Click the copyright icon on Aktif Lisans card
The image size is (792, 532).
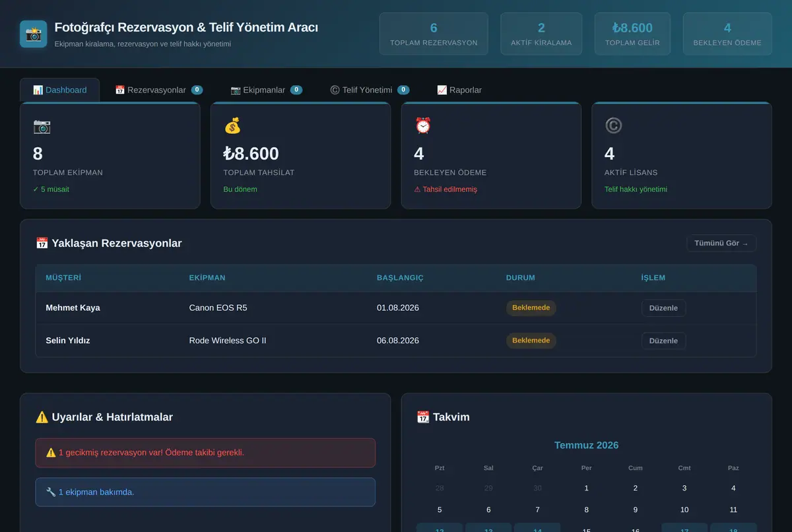point(614,125)
